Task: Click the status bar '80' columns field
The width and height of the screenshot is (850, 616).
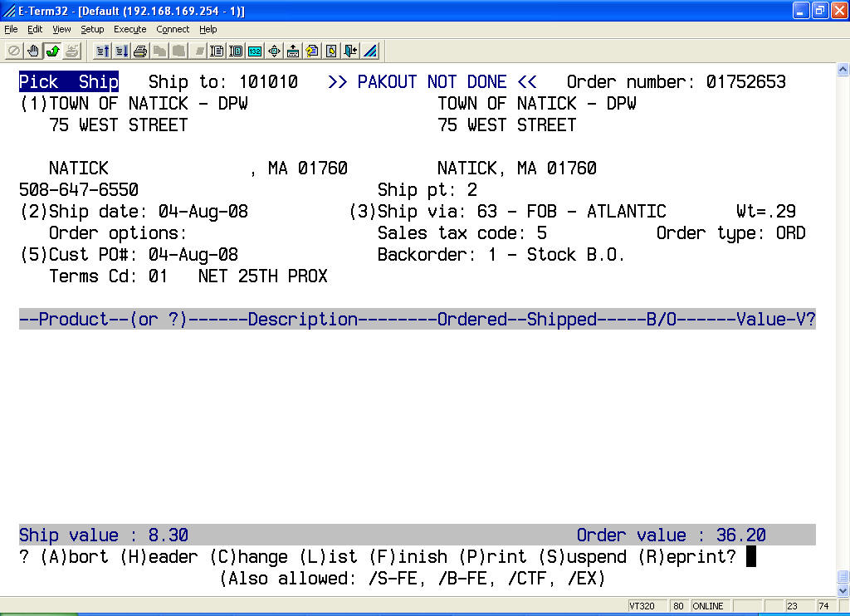Action: coord(678,606)
